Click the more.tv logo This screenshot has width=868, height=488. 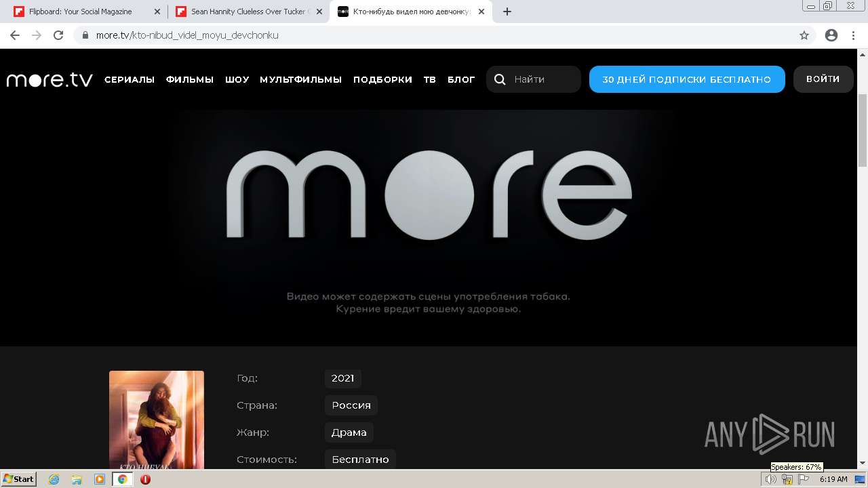(50, 79)
